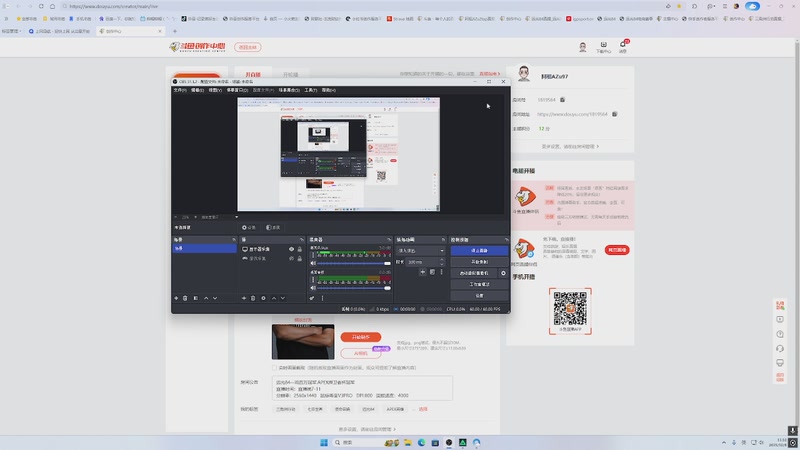Add a new scene in Scenes panel

177,298
